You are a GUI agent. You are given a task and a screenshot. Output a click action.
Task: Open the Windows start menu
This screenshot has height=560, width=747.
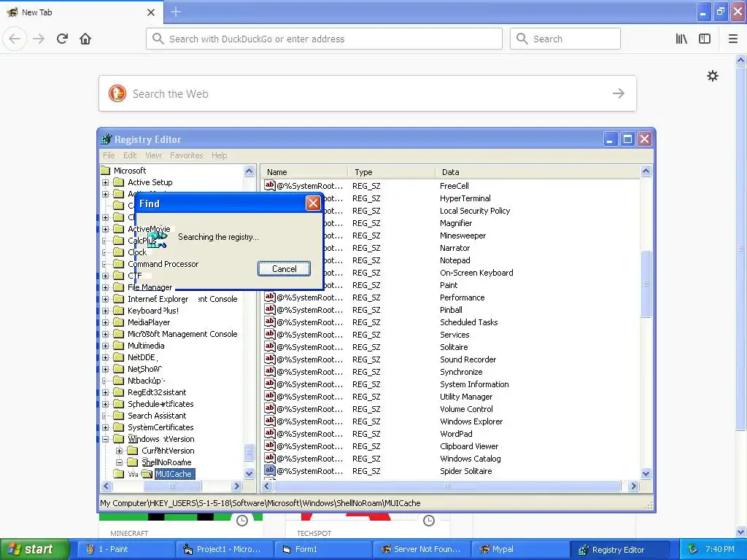coord(34,549)
